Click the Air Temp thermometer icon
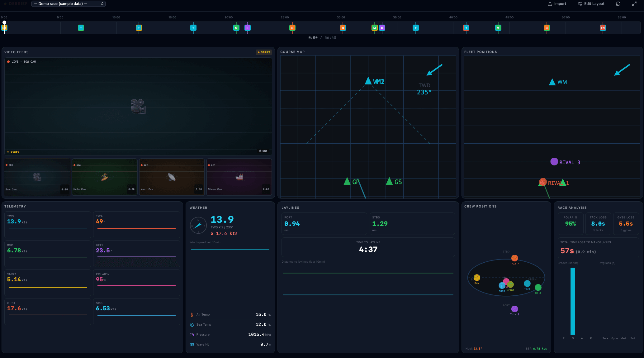 coord(192,314)
